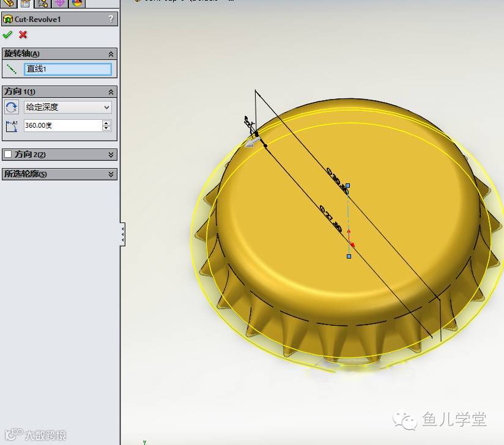Open the ConfigurationManager tab

(x=43, y=3)
